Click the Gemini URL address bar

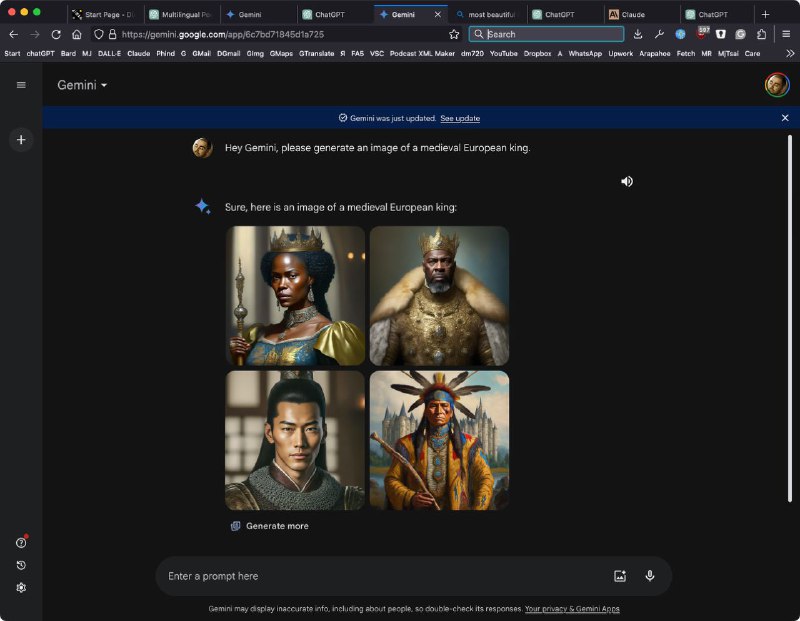click(276, 34)
